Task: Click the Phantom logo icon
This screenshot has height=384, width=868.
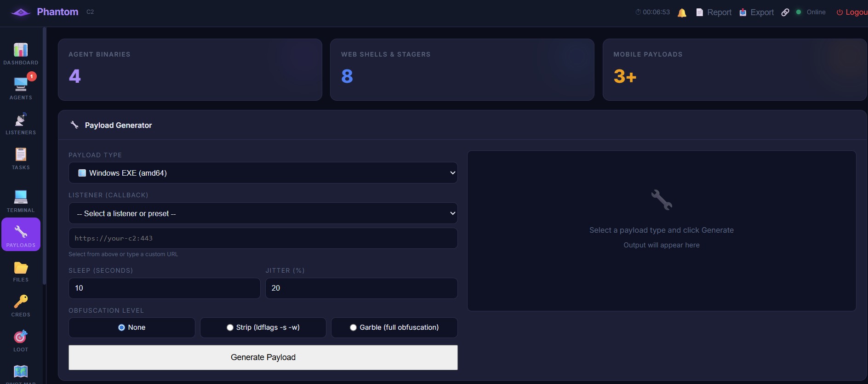Action: 21,12
